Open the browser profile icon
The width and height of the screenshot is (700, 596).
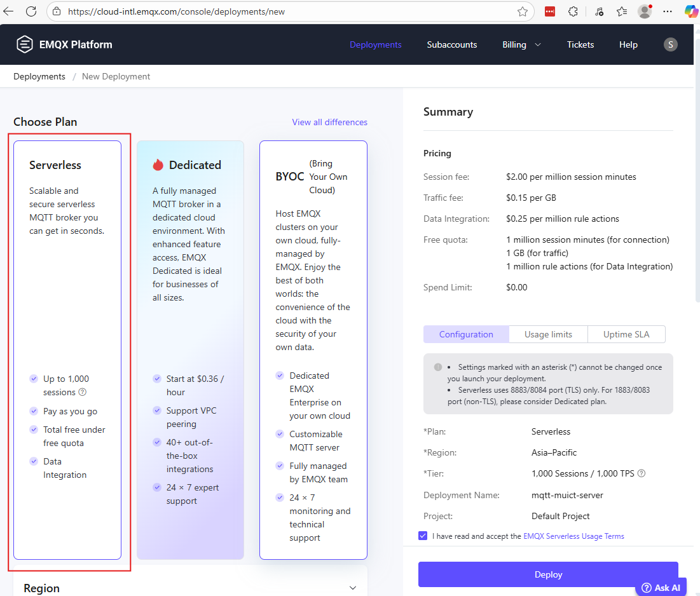(645, 11)
